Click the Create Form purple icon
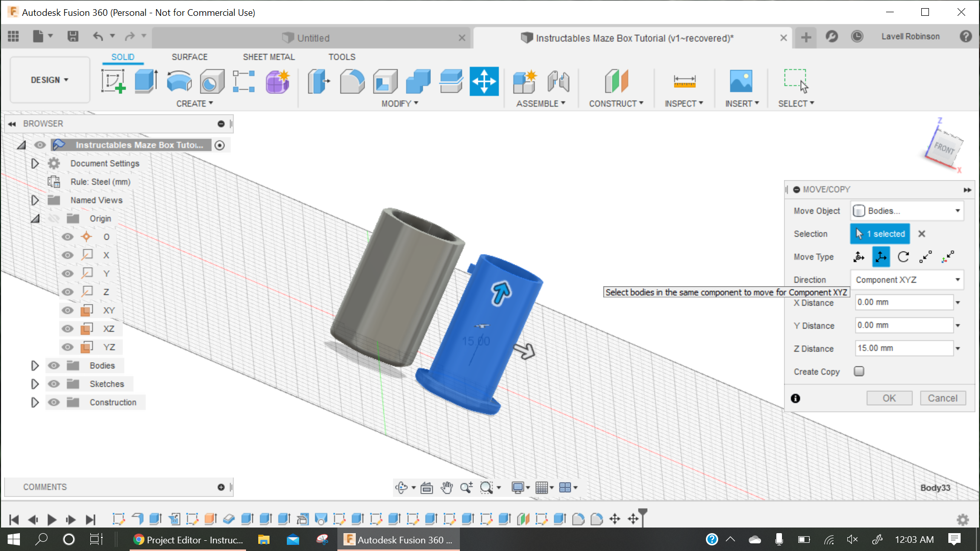The height and width of the screenshot is (551, 980). [278, 82]
